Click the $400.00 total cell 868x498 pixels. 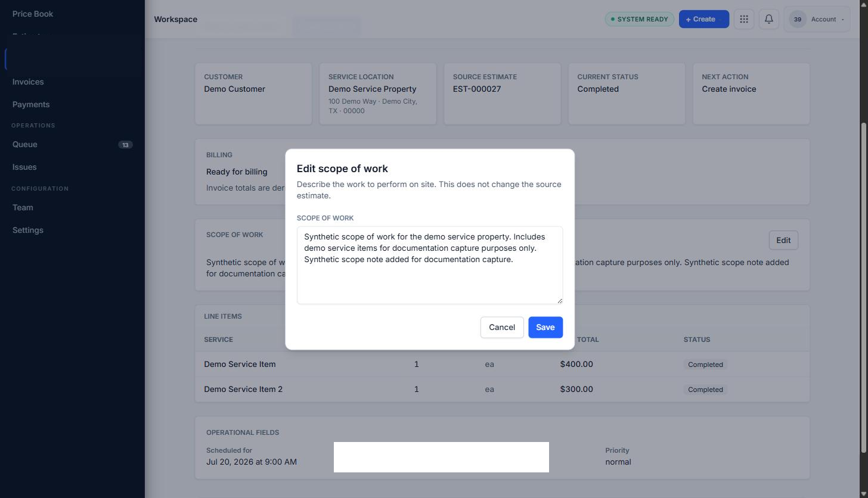(576, 364)
